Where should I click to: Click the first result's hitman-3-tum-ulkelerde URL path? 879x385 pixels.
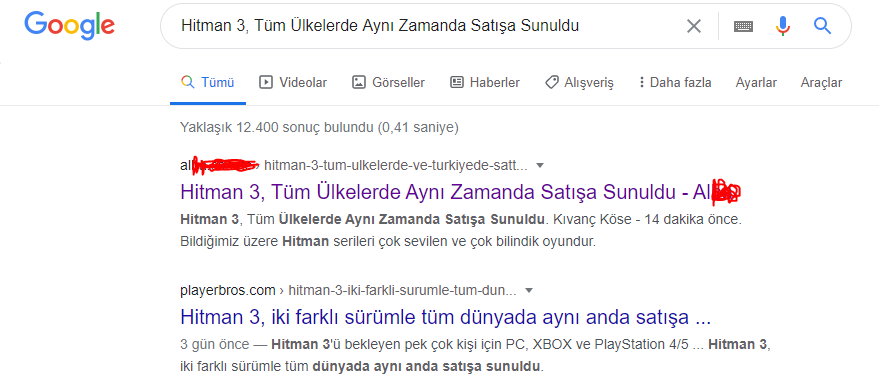pyautogui.click(x=396, y=165)
